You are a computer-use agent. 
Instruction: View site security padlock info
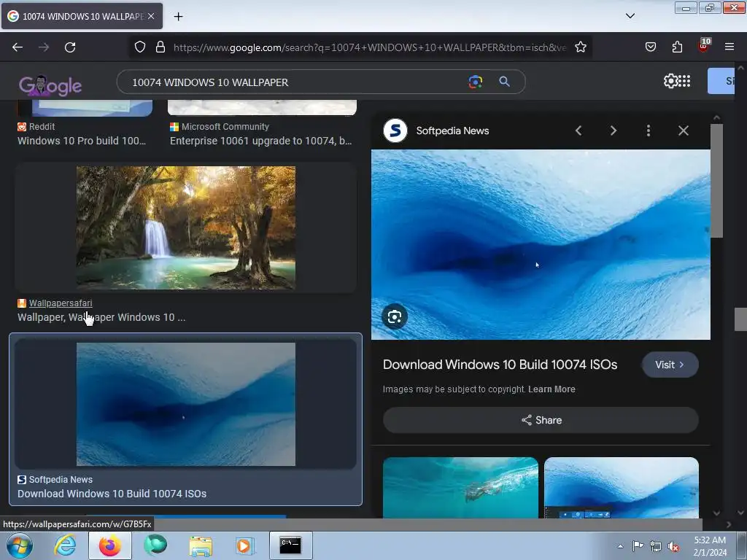click(x=160, y=47)
